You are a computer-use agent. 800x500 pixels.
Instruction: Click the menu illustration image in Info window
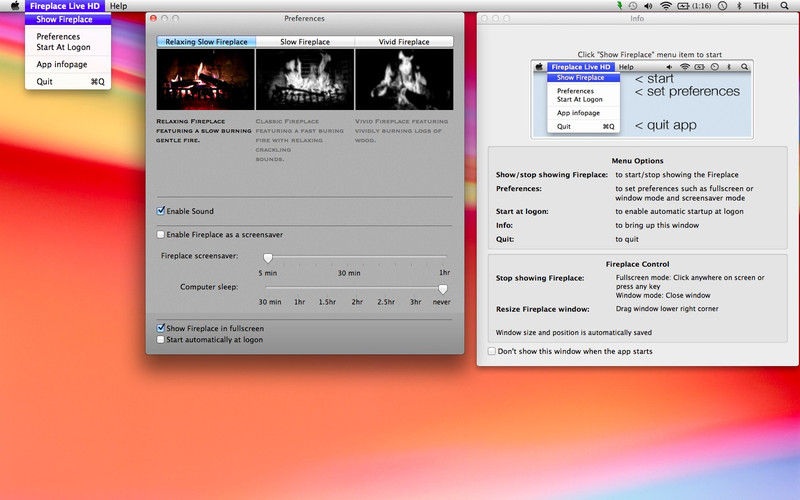click(x=642, y=99)
